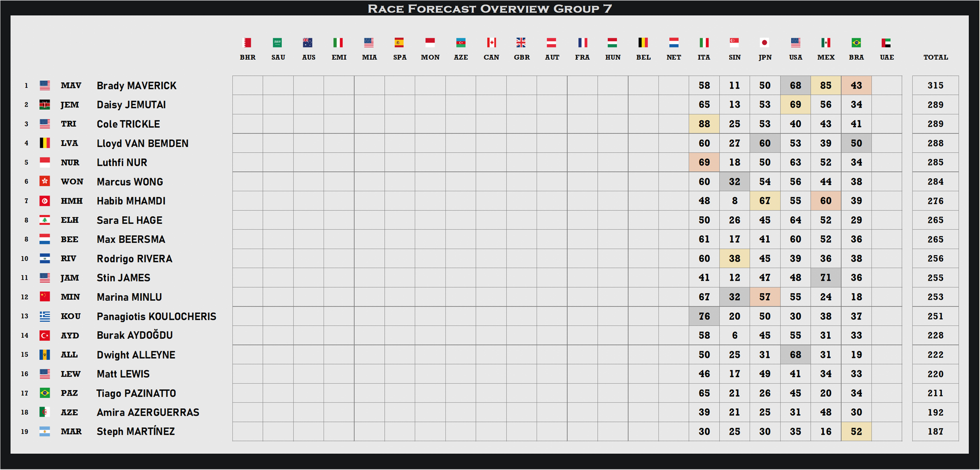Select highlighted 52 BRA score for Steph Martínez
The image size is (980, 470).
pos(856,431)
